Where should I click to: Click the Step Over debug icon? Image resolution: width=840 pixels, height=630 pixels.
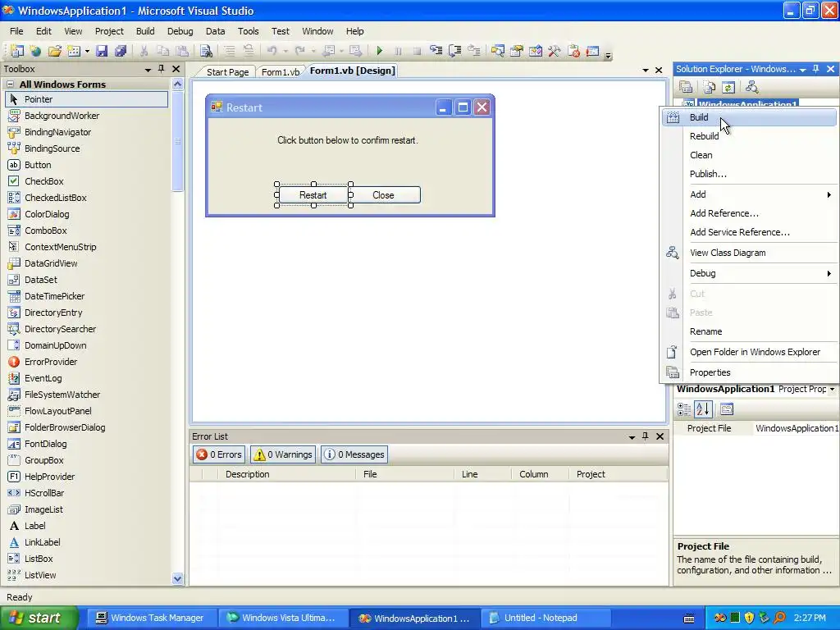tap(454, 51)
